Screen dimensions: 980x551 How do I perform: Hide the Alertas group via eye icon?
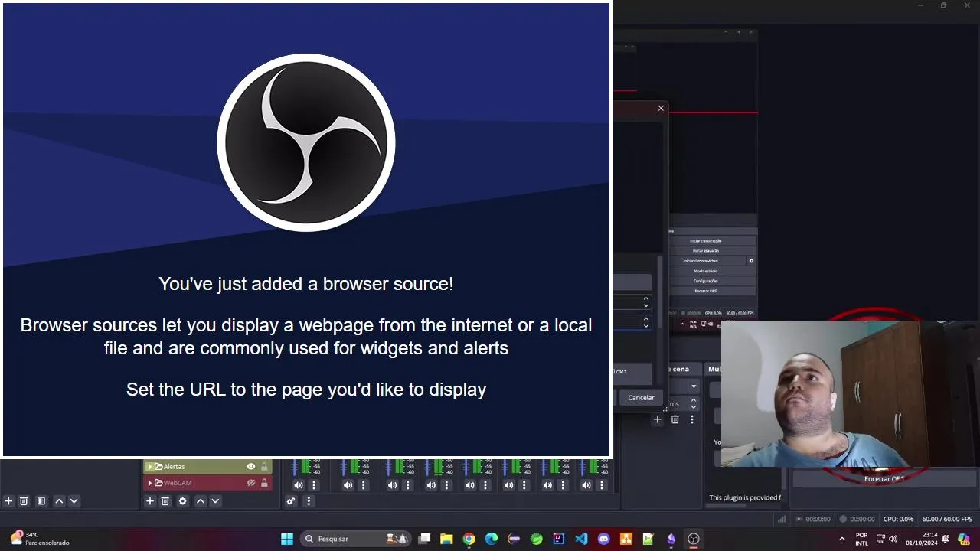250,466
